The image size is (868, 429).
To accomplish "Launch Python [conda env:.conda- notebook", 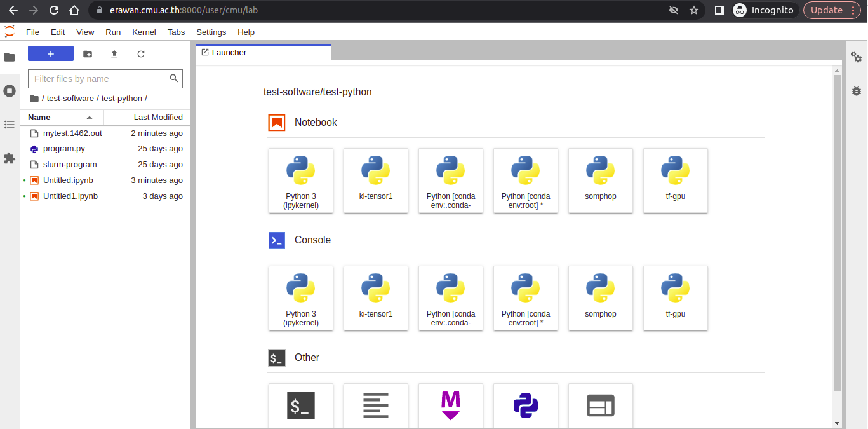I will click(x=451, y=180).
